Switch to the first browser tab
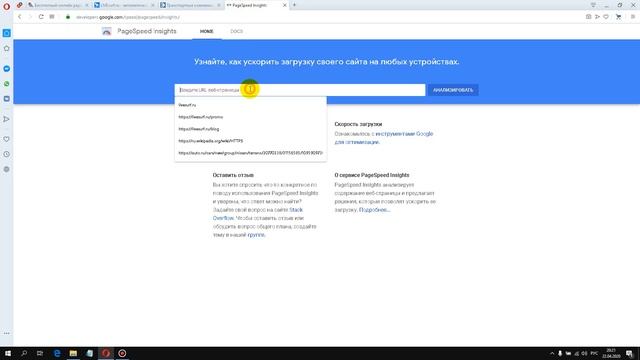Viewport: 640px width, 360px height. pos(58,5)
